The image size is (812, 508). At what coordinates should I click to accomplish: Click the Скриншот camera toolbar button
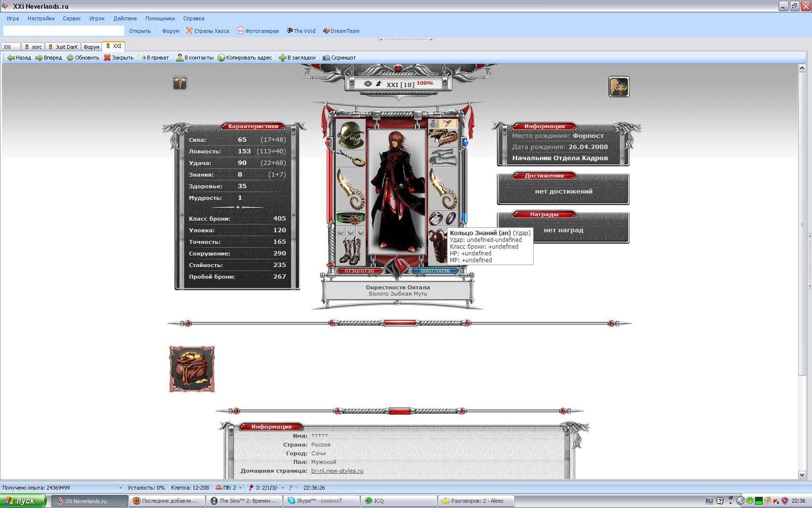[x=339, y=58]
